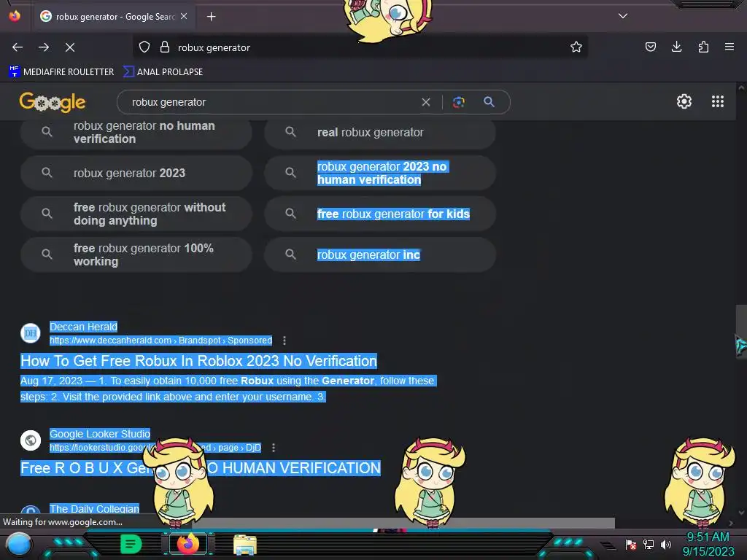Screen dimensions: 747x560
Task: Search by image using the camera lens icon
Action: 458,102
